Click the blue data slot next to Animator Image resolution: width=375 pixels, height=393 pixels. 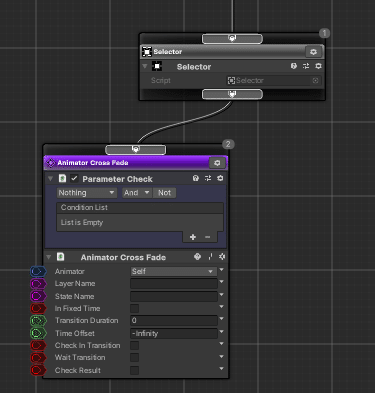pyautogui.click(x=38, y=272)
